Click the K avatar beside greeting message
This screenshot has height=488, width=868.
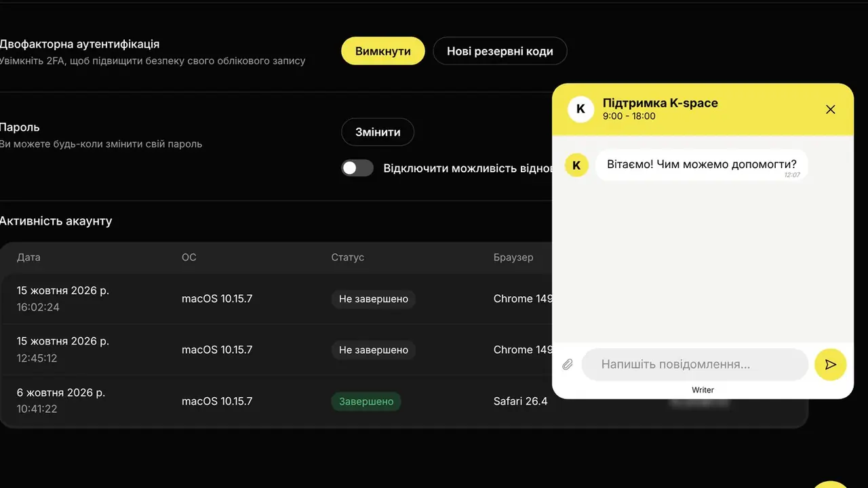pos(577,165)
